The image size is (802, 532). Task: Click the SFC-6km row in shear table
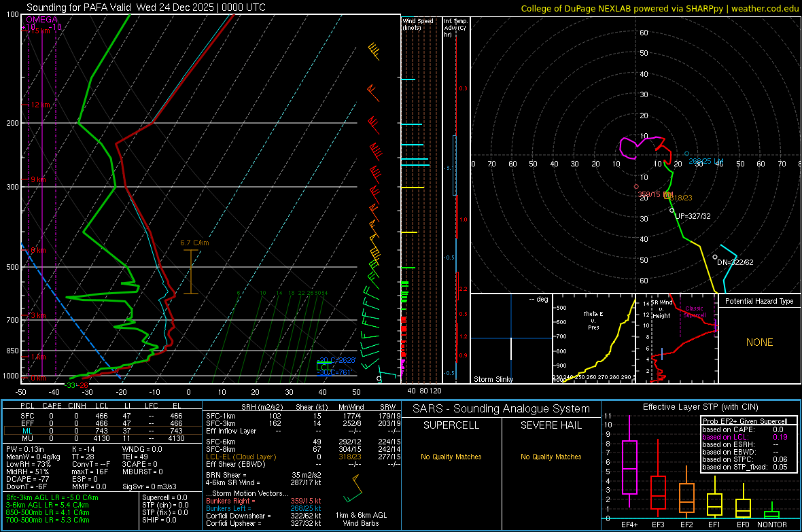303,442
